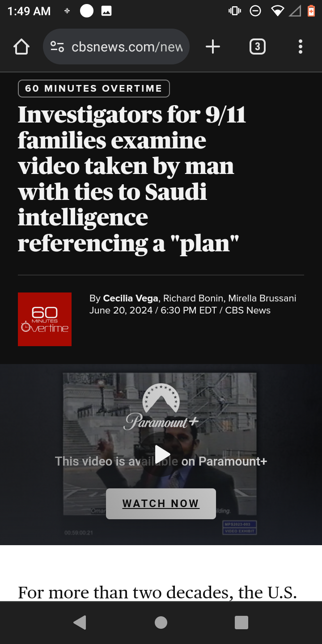Image resolution: width=322 pixels, height=644 pixels.
Task: Play the video with the play button
Action: tap(162, 454)
